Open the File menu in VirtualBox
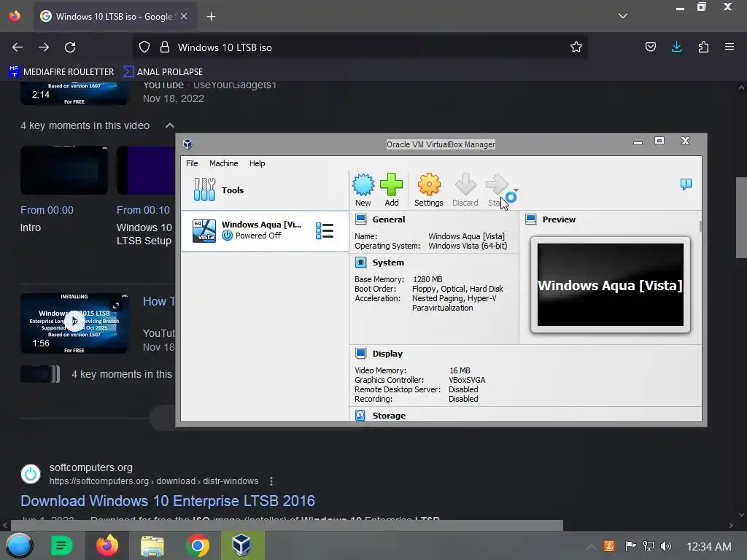 [x=192, y=163]
